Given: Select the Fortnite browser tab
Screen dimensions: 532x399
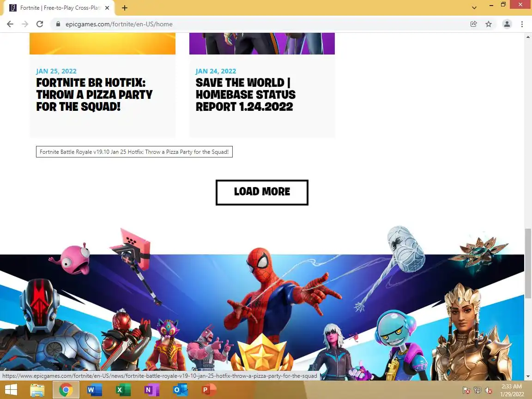Looking at the screenshot, I should point(59,8).
